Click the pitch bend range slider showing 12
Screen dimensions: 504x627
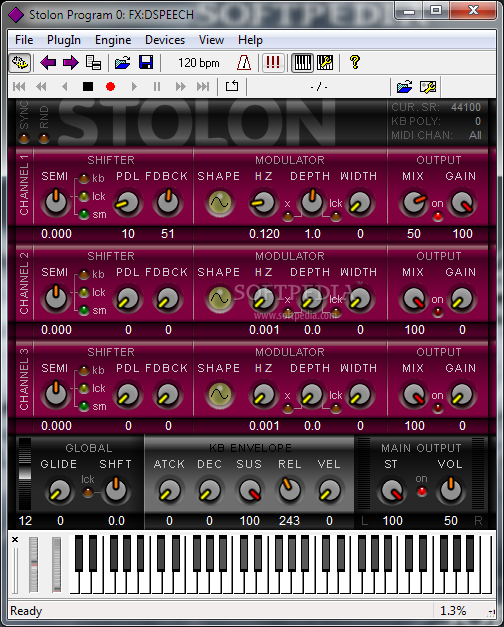(25, 474)
